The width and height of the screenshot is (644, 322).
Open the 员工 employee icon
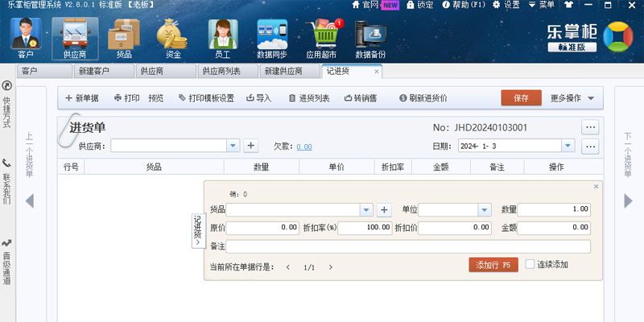pos(222,39)
